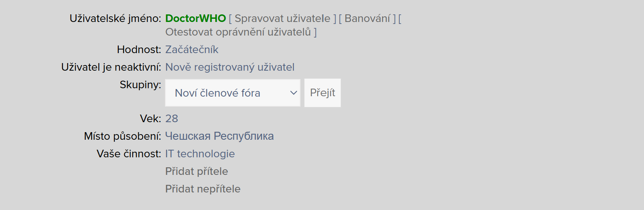Click the Vek label
Viewport: 644px width, 210px height.
(x=150, y=119)
